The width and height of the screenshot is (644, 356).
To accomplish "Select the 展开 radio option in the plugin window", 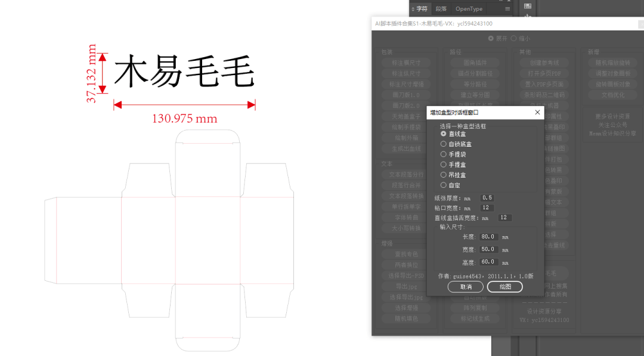I will pyautogui.click(x=491, y=38).
